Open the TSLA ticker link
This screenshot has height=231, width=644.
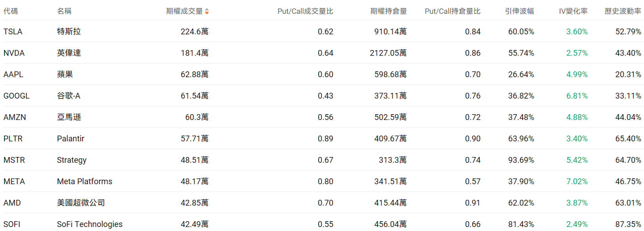click(x=13, y=32)
